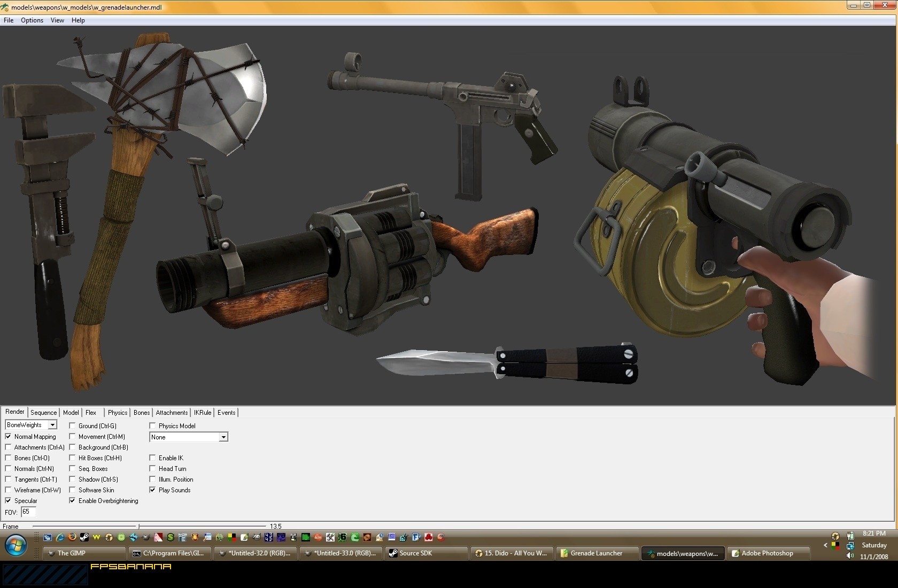The image size is (898, 588).
Task: Check the Physics Model checkbox
Action: (152, 425)
